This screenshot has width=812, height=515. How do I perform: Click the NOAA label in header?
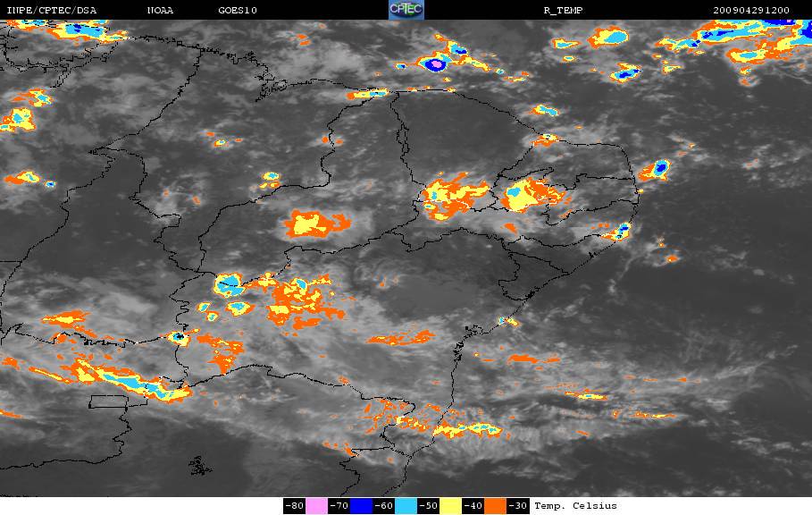tap(160, 11)
